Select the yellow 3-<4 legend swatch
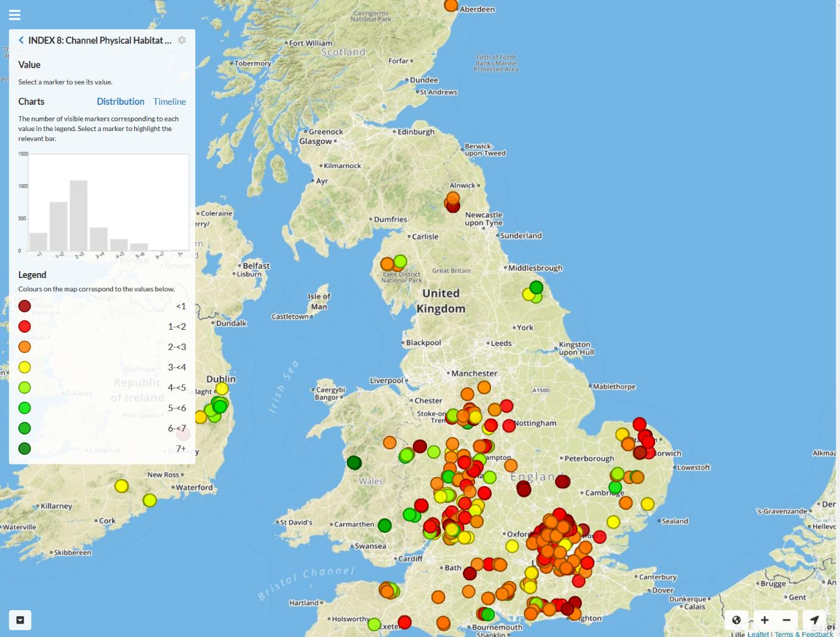This screenshot has height=637, width=840. (24, 367)
